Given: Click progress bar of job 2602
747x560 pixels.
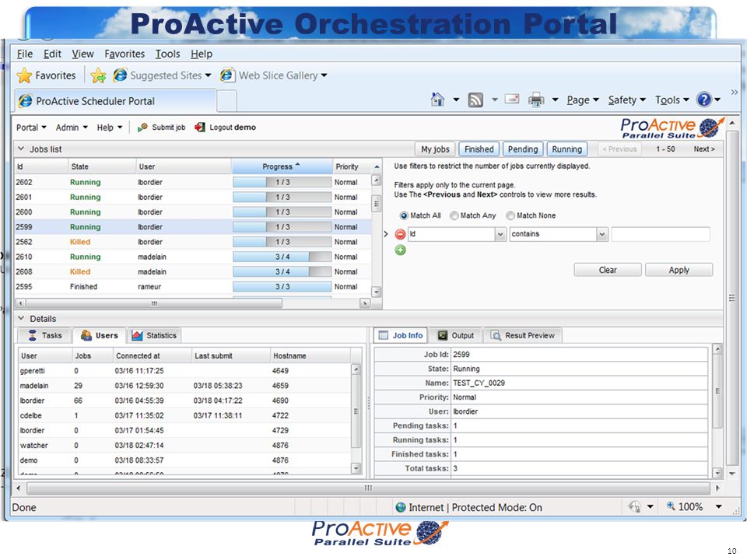Looking at the screenshot, I should (x=282, y=182).
